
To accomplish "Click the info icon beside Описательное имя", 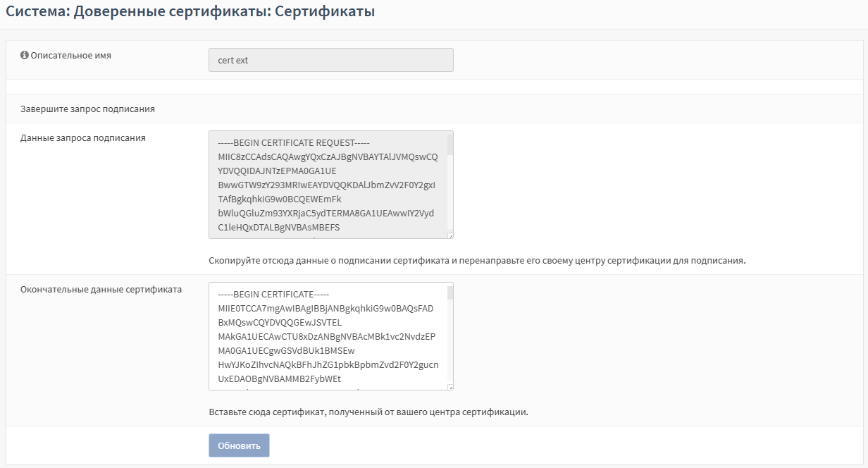I will click(x=25, y=55).
